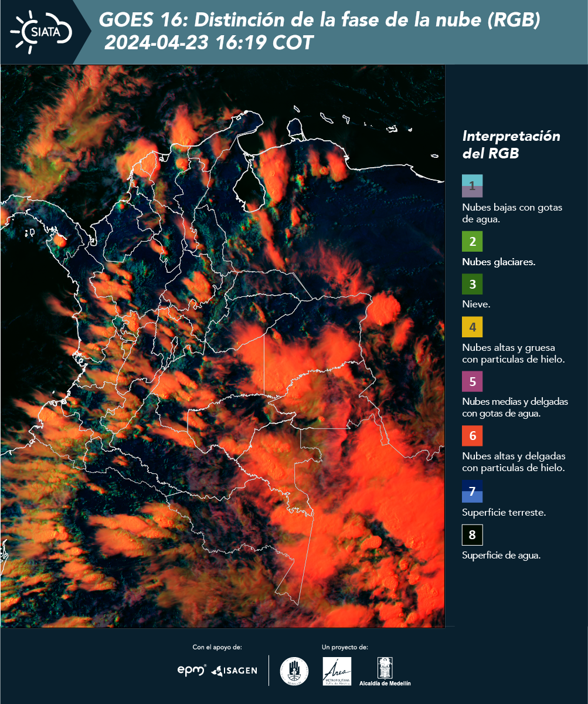Click the Área Metropolitana logo
Image resolution: width=588 pixels, height=704 pixels.
[337, 671]
